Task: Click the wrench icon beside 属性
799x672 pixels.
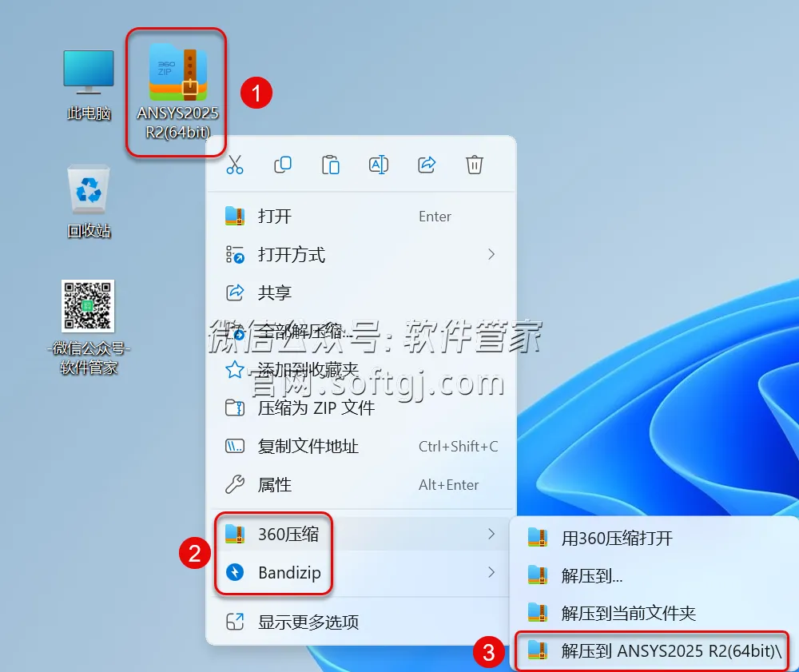Action: 235,484
